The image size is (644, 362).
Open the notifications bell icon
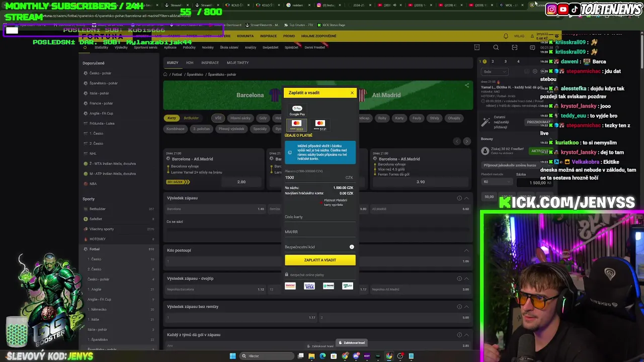tap(506, 36)
